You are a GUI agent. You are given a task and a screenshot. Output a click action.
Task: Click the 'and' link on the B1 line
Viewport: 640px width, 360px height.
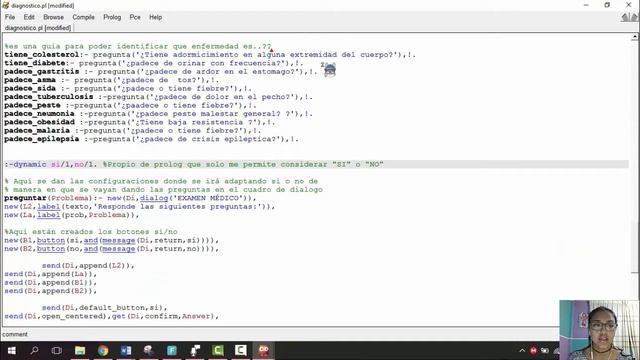pyautogui.click(x=91, y=240)
